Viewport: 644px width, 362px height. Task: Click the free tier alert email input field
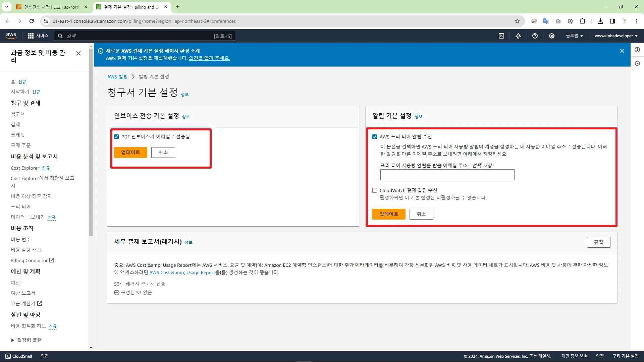point(447,175)
